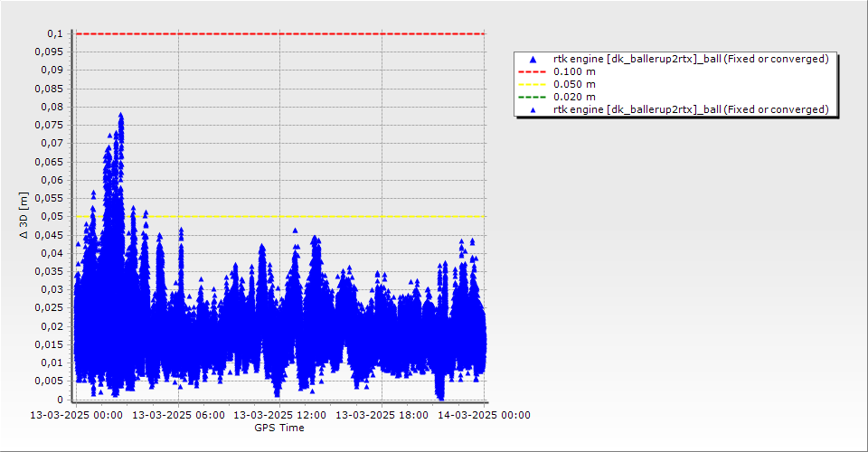Click y-axis tick label '0,035'
The height and width of the screenshot is (452, 868).
pos(49,271)
